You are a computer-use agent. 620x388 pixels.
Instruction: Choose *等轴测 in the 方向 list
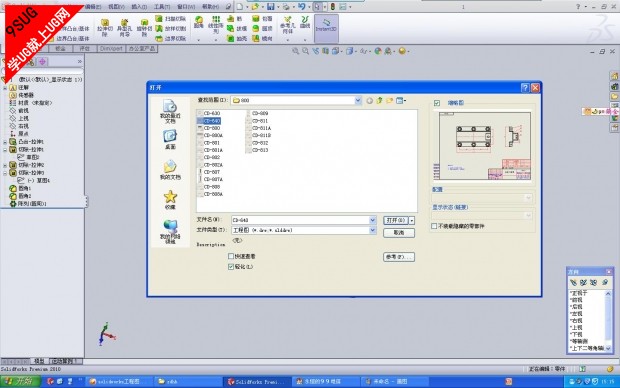pyautogui.click(x=579, y=341)
